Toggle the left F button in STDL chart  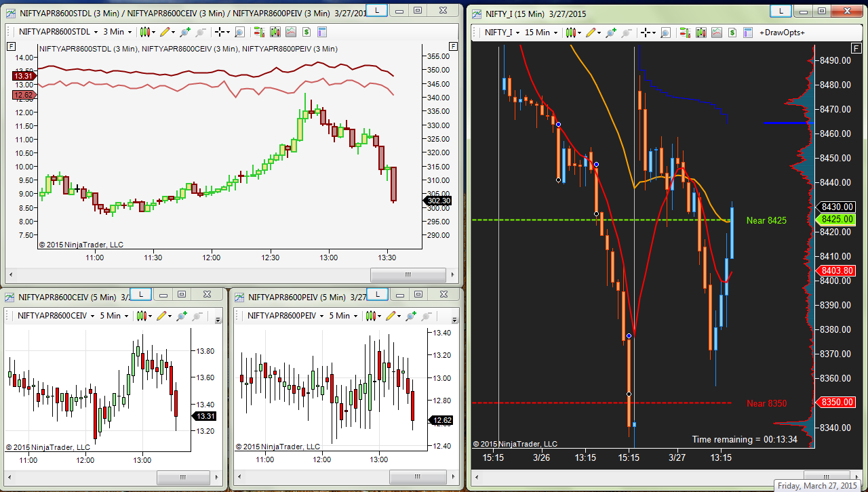(10, 46)
